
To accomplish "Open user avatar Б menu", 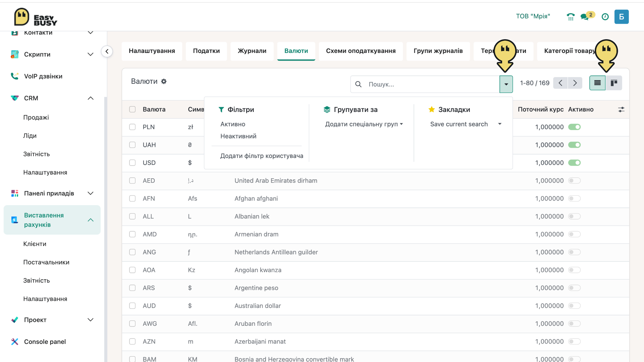I will 622,17.
